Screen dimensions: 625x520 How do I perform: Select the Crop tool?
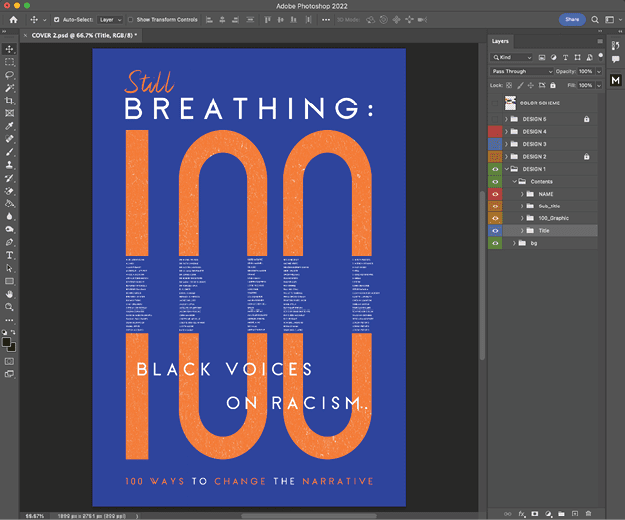click(x=9, y=100)
